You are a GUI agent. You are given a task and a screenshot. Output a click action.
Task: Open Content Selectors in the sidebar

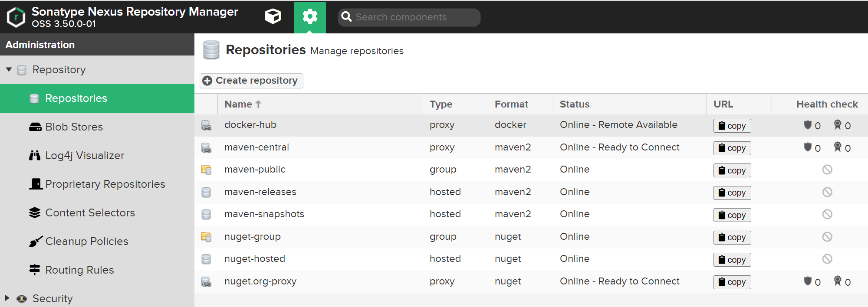pyautogui.click(x=97, y=213)
